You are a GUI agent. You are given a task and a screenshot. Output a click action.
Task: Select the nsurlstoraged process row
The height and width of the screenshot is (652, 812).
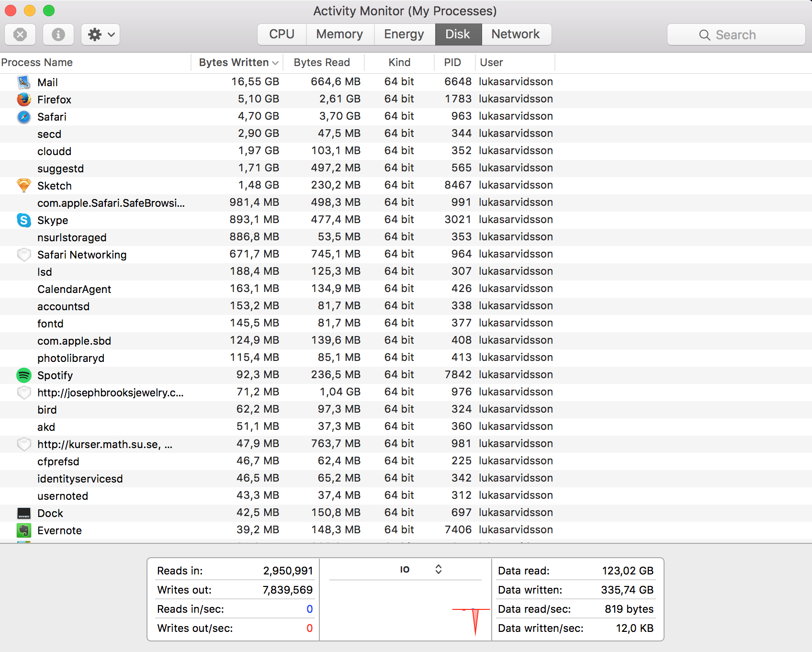[406, 237]
